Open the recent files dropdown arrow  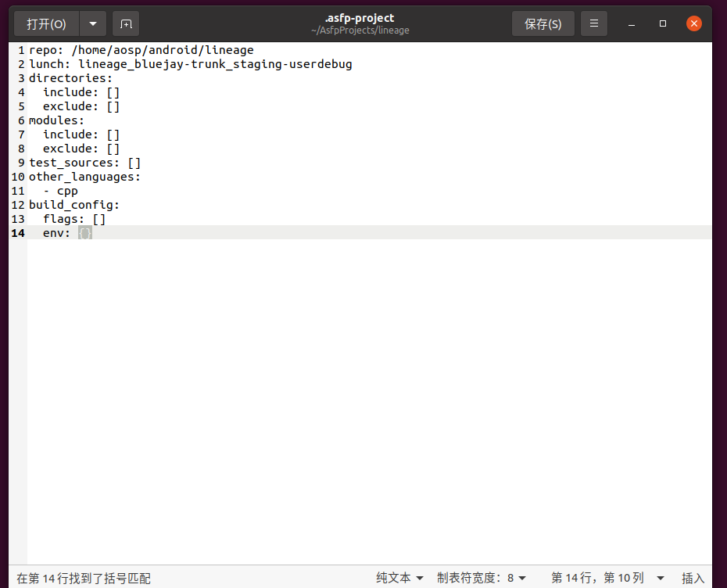tap(93, 23)
